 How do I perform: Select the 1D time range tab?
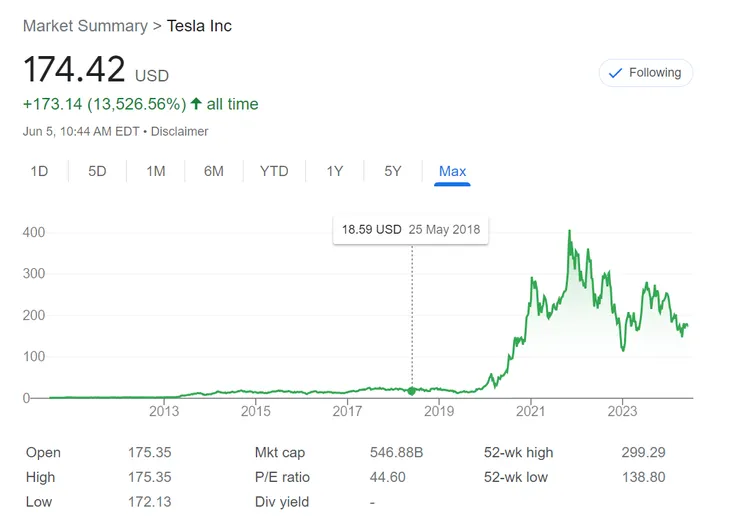click(39, 171)
